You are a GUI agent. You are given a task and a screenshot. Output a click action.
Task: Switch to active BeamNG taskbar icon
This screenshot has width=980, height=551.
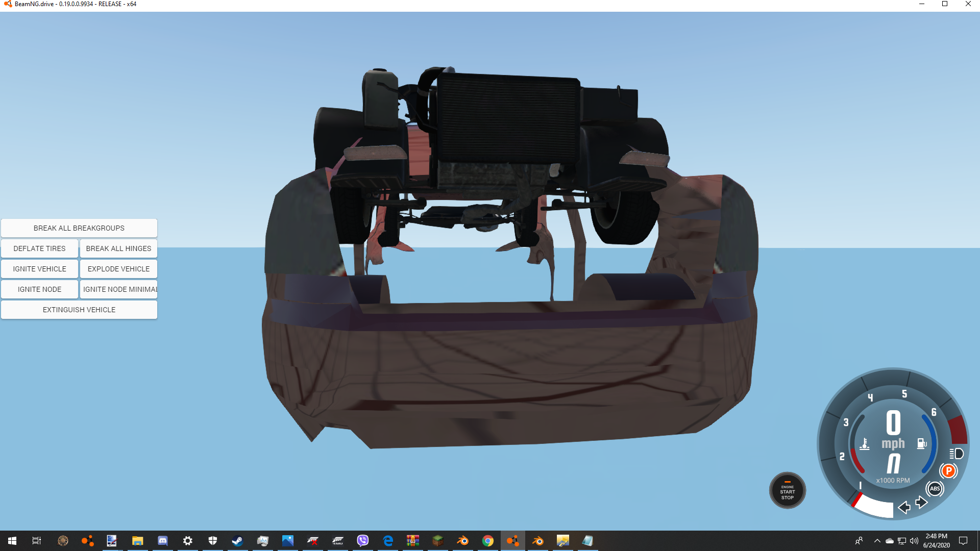coord(513,541)
